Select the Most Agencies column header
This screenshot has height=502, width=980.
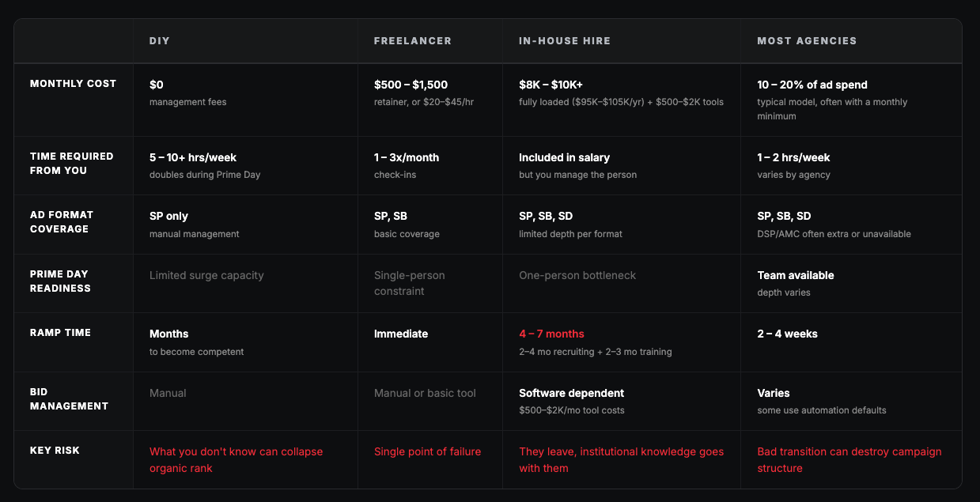(x=807, y=41)
